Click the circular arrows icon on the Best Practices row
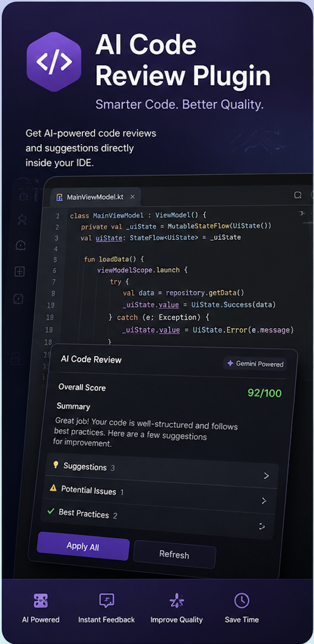Screen dimensions: 314x644 262,526
